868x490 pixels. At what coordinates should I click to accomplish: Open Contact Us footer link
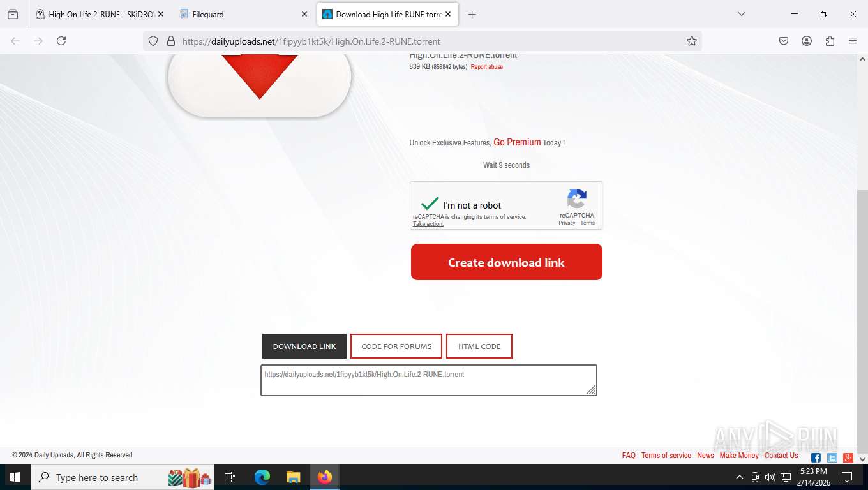(x=781, y=456)
